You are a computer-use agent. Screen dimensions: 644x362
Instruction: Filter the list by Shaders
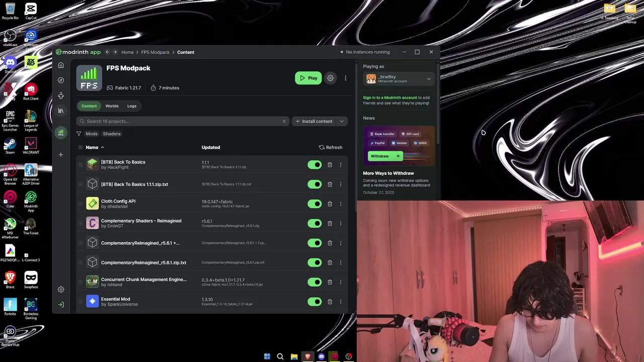pos(112,134)
